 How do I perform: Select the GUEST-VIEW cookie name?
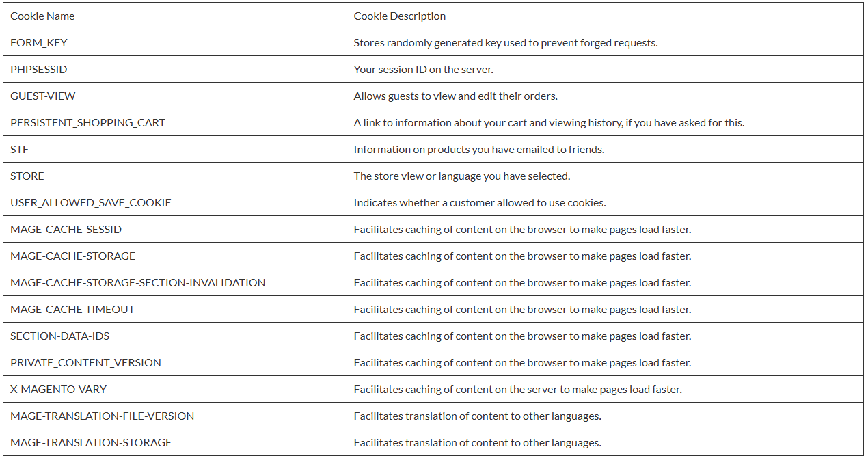click(x=42, y=96)
